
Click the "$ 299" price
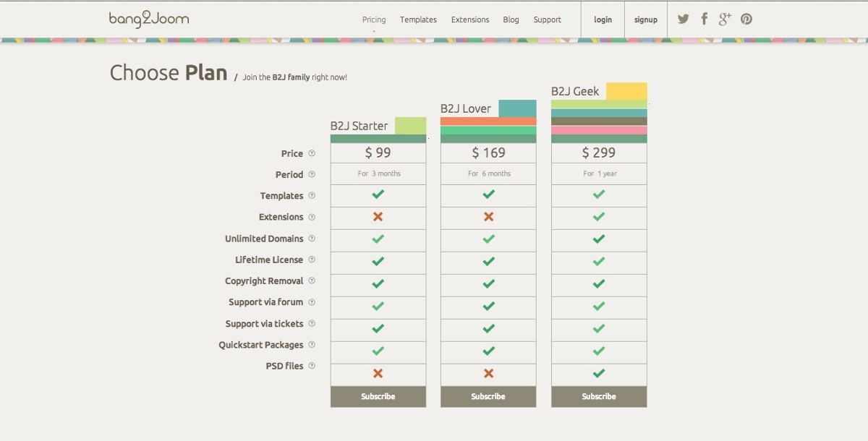pos(599,153)
